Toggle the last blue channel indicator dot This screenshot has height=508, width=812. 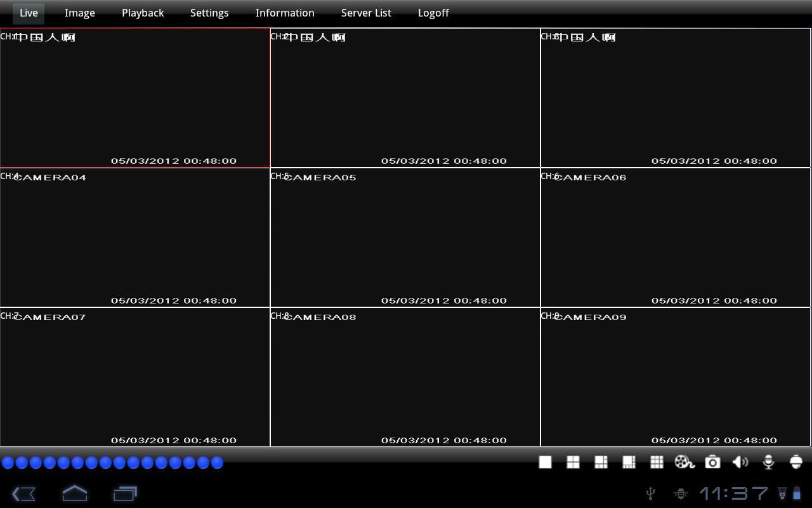218,463
